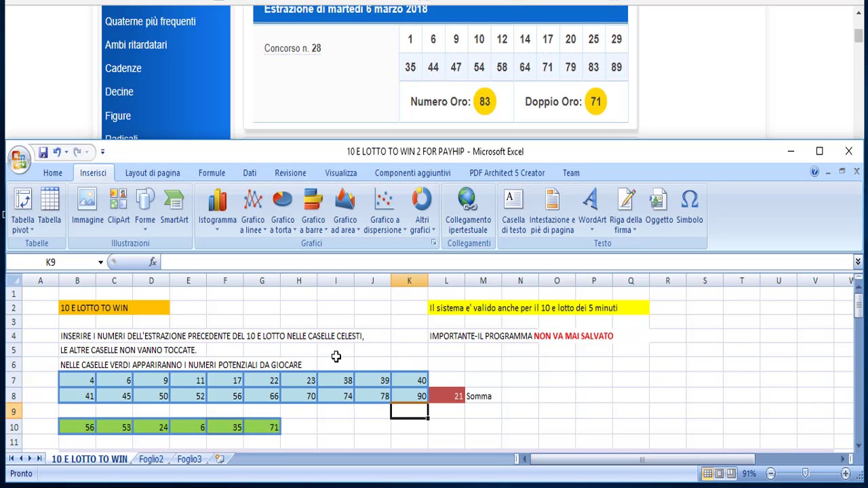Viewport: 868px width, 488px height.
Task: Add a new worksheet tab icon
Action: tap(220, 459)
